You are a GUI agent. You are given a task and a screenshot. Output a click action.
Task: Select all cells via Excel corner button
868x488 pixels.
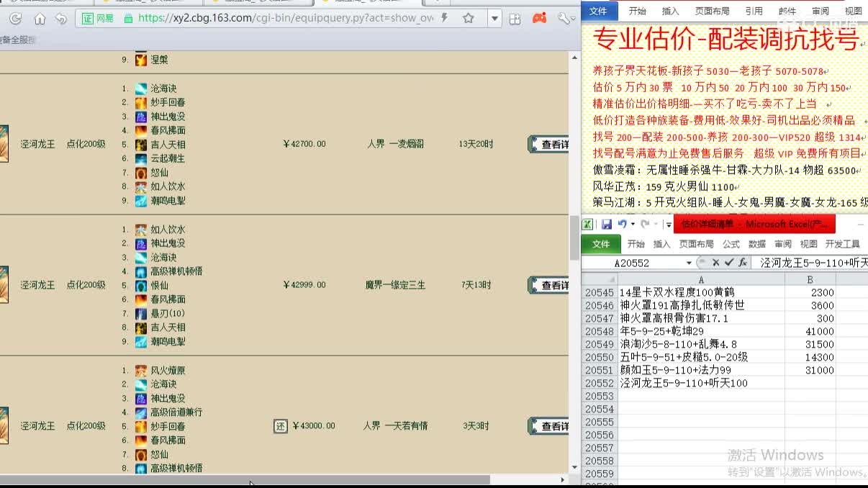[599, 279]
